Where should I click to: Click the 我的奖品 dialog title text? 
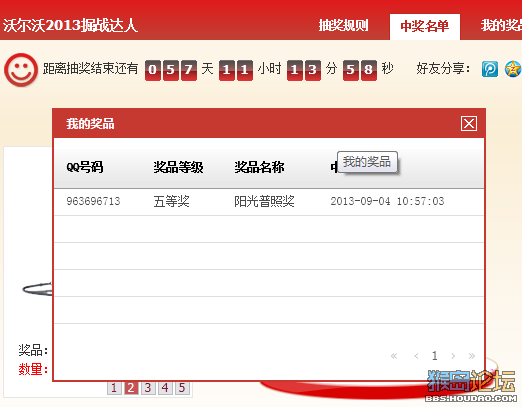[x=90, y=124]
